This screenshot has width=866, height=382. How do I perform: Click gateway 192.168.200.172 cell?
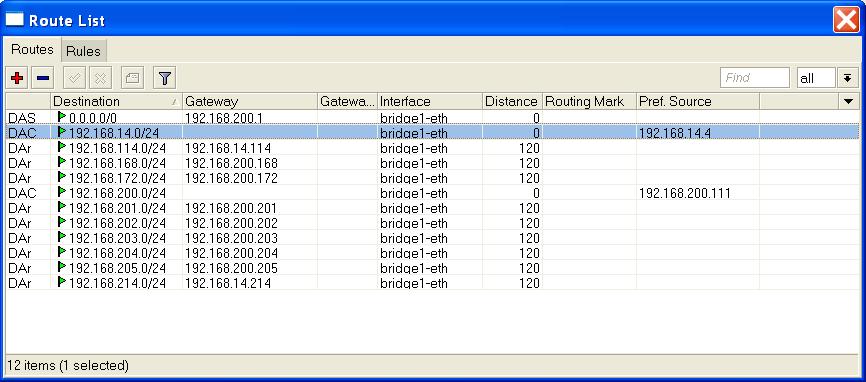point(250,178)
